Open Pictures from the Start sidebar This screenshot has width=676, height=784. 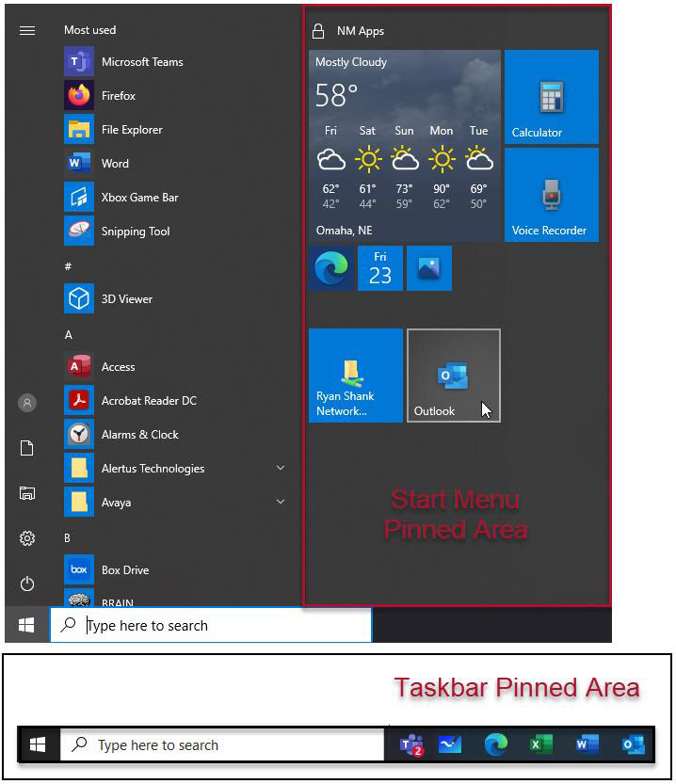[27, 493]
